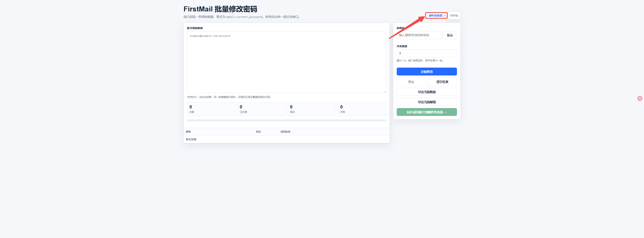Click the 暂无结果 table row
This screenshot has height=238, width=644.
[x=286, y=139]
